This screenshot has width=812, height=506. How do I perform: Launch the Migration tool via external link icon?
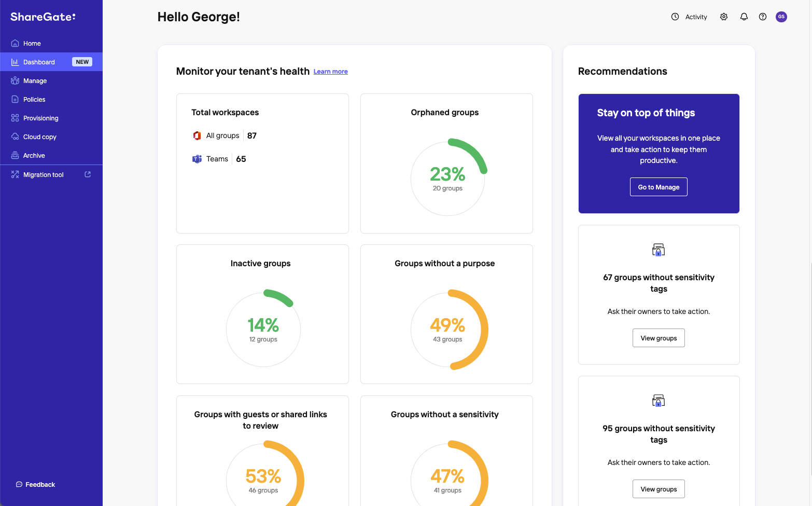point(88,174)
